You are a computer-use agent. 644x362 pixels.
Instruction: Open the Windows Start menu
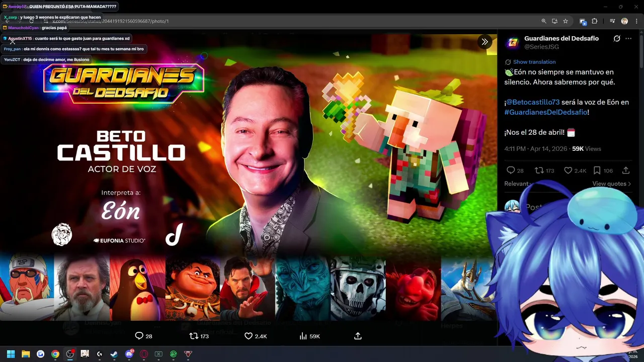(x=11, y=354)
